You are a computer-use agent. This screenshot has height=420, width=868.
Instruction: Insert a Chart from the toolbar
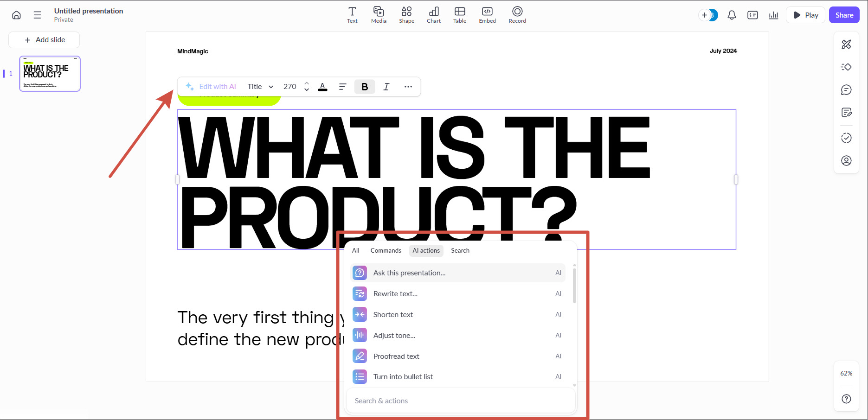click(x=434, y=15)
